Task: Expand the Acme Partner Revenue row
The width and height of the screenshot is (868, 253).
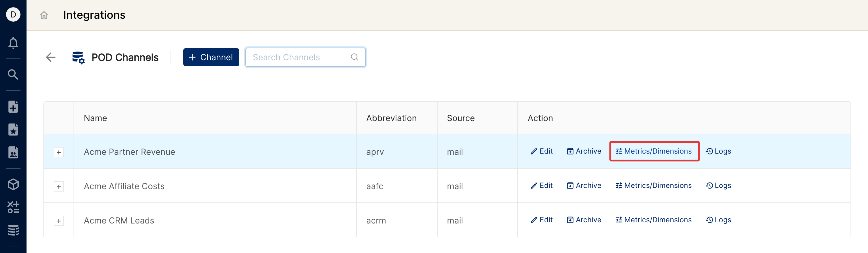Action: click(x=59, y=152)
